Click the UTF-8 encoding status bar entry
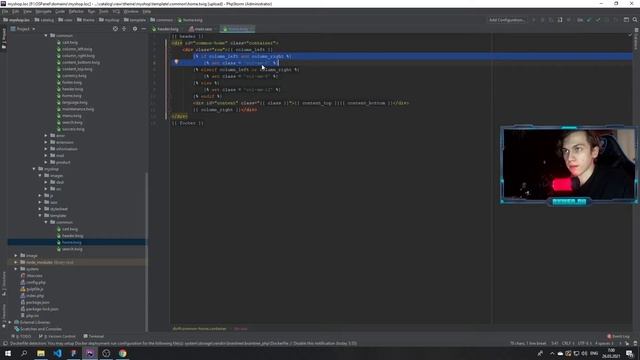This screenshot has width=640, height=360. point(584,343)
